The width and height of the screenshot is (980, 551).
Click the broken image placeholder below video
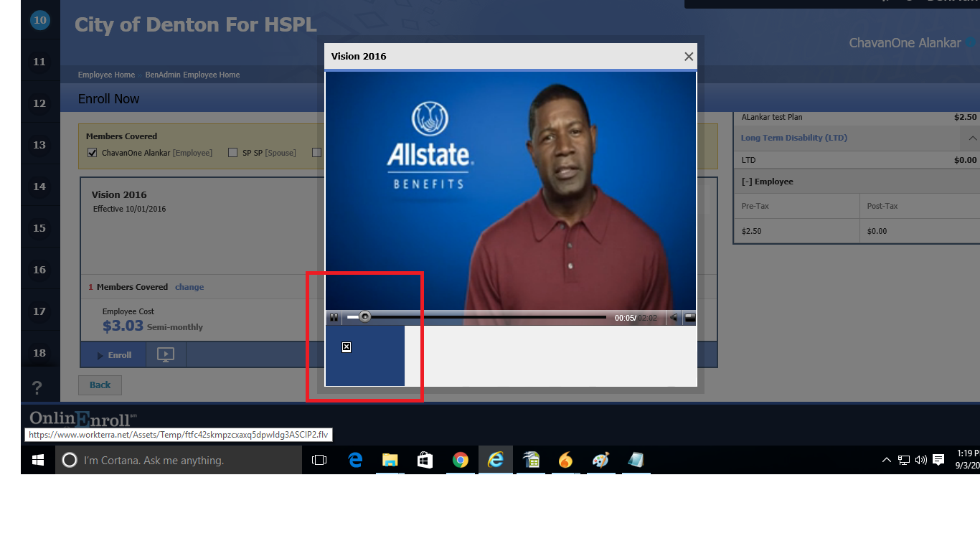tap(347, 347)
